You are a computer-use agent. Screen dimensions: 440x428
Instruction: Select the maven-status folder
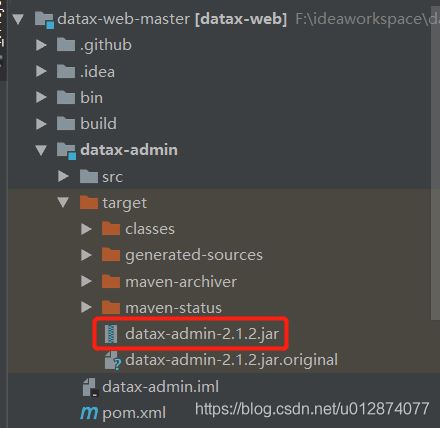(x=162, y=308)
